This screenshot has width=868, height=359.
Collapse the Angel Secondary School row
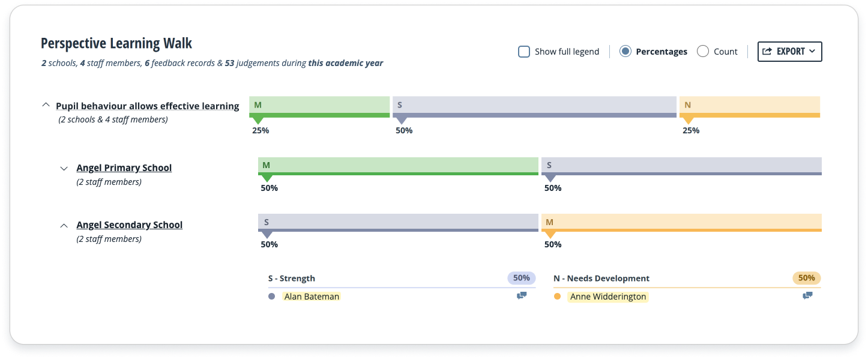64,226
